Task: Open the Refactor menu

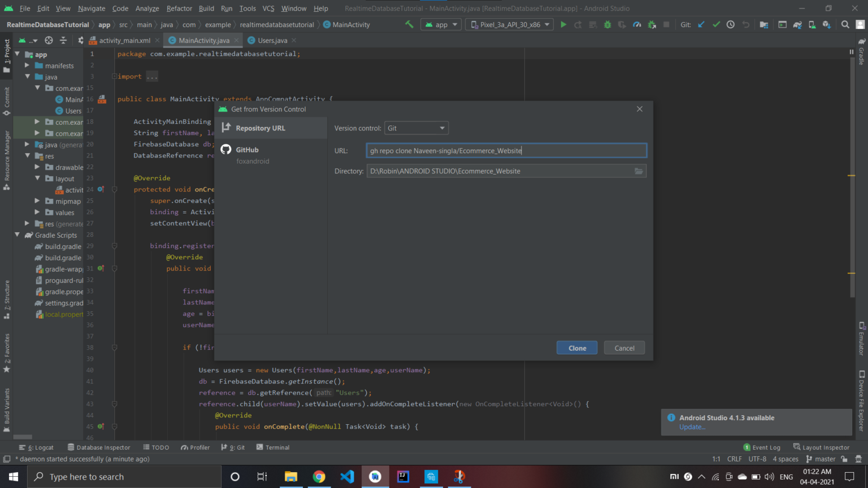Action: pyautogui.click(x=179, y=8)
